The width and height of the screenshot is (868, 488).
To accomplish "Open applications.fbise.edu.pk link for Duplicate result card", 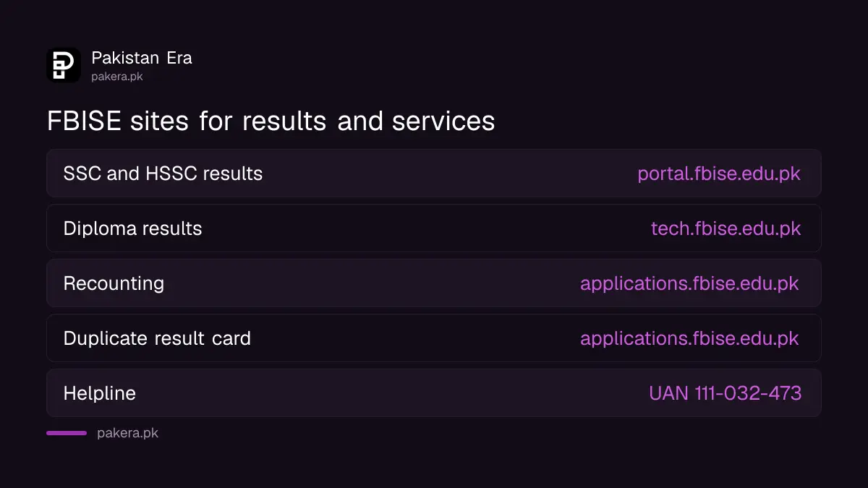I will tap(689, 338).
